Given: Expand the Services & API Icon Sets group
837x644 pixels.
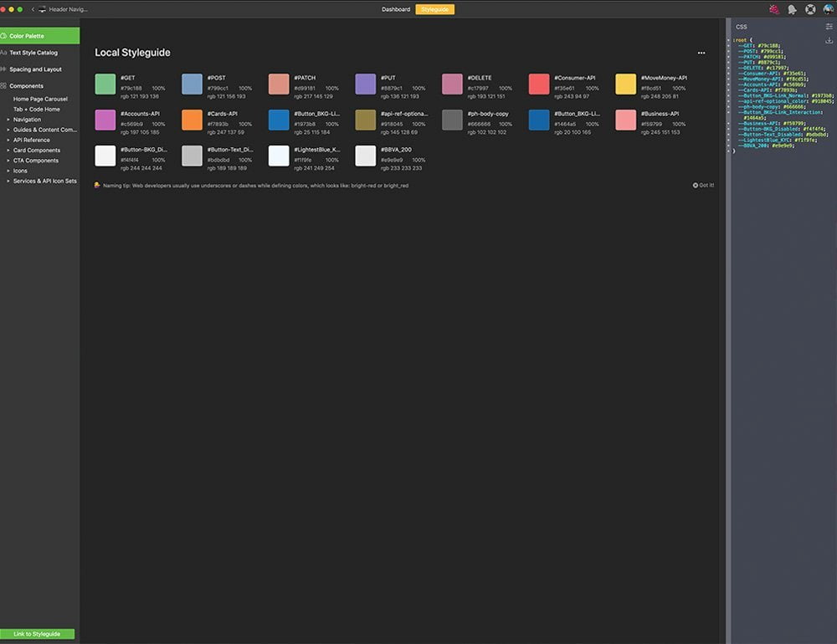Looking at the screenshot, I should click(8, 181).
